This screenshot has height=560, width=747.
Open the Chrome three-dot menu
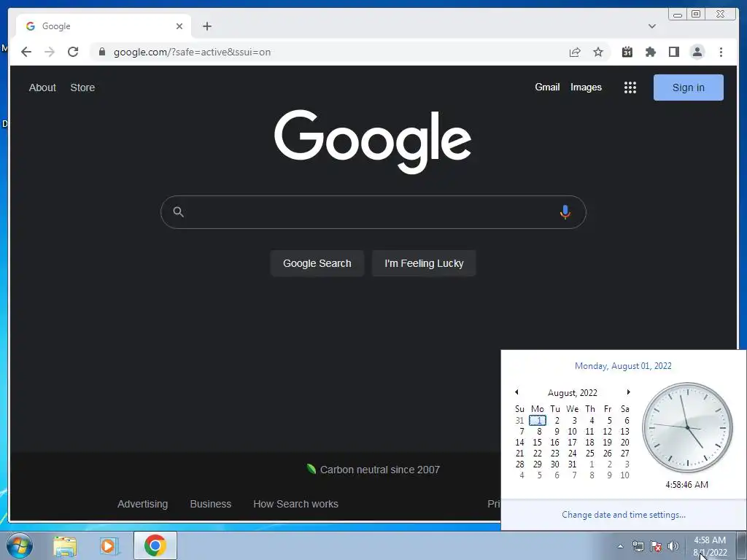[721, 52]
